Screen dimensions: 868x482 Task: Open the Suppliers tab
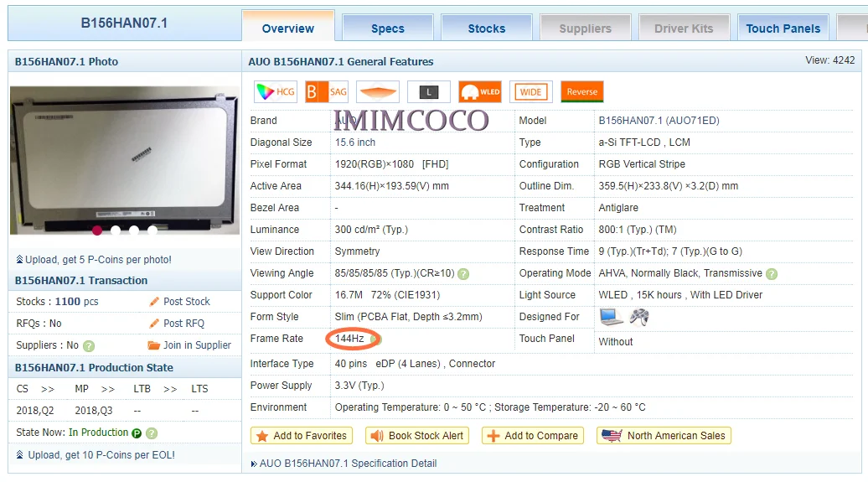(x=585, y=29)
